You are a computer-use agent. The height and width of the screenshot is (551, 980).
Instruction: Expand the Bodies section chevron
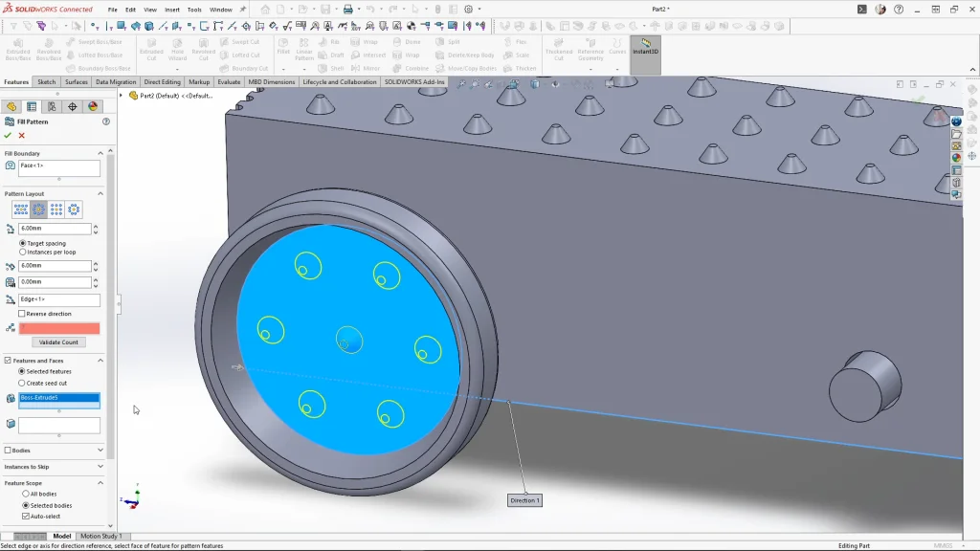[x=100, y=450]
